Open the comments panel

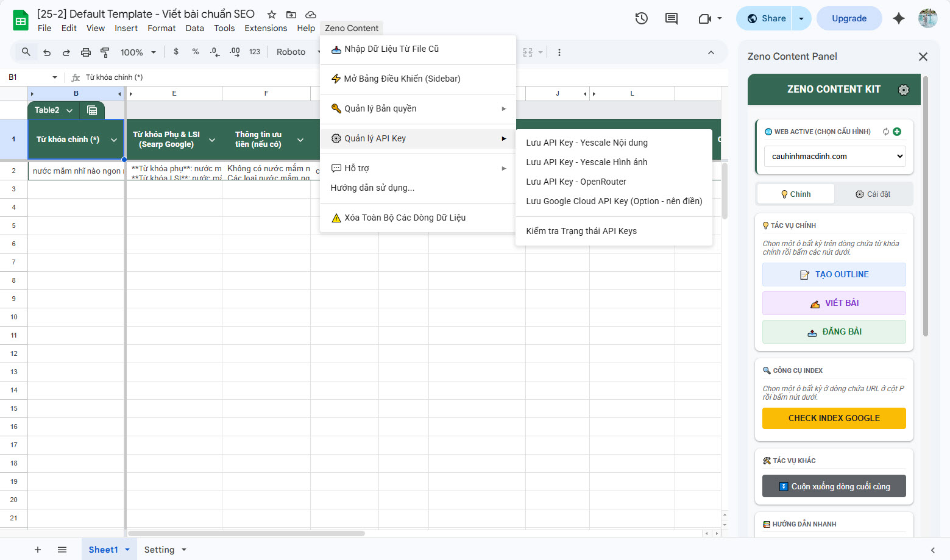[671, 18]
